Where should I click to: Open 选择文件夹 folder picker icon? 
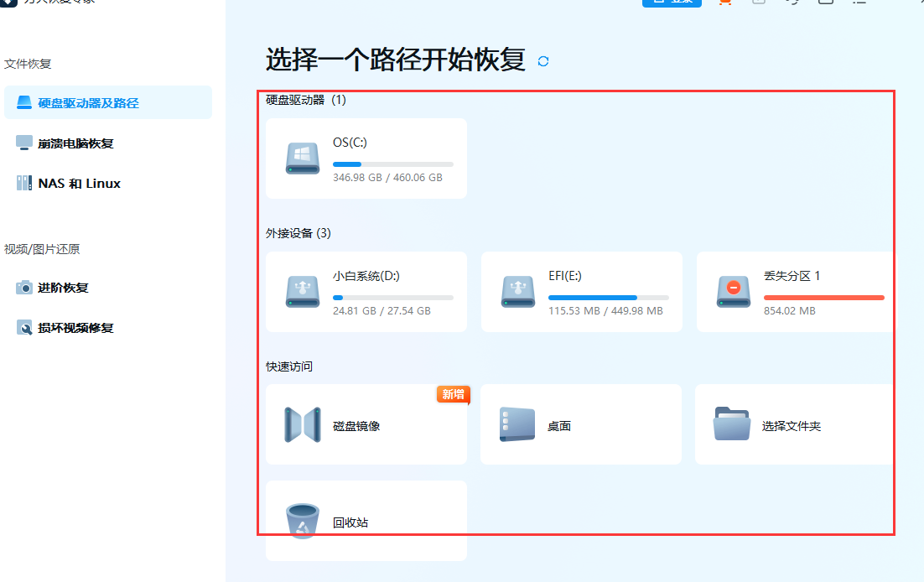[732, 425]
